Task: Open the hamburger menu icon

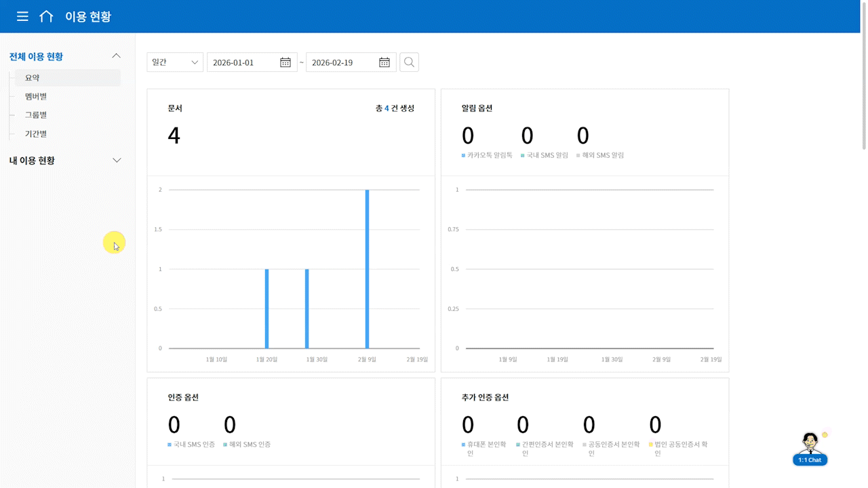Action: pos(22,16)
